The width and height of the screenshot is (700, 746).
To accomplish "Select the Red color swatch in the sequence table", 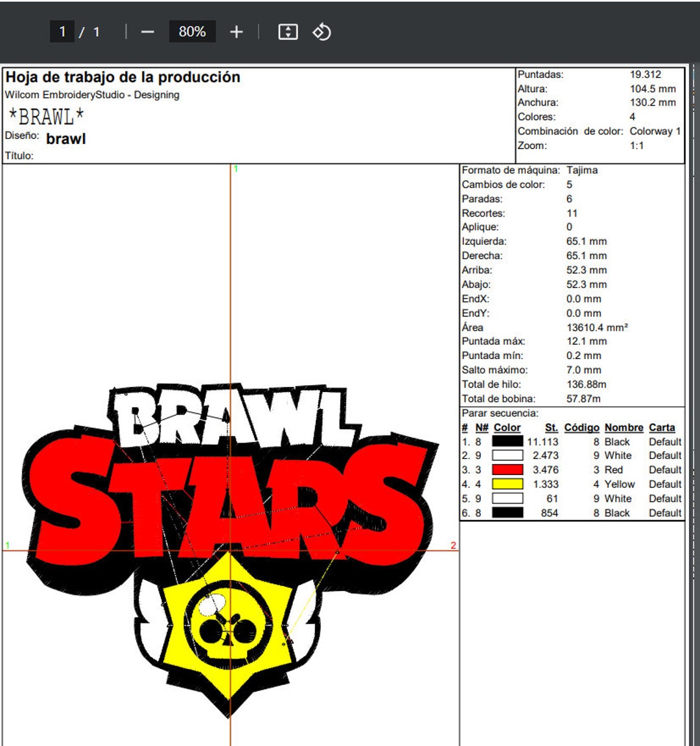I will point(509,470).
